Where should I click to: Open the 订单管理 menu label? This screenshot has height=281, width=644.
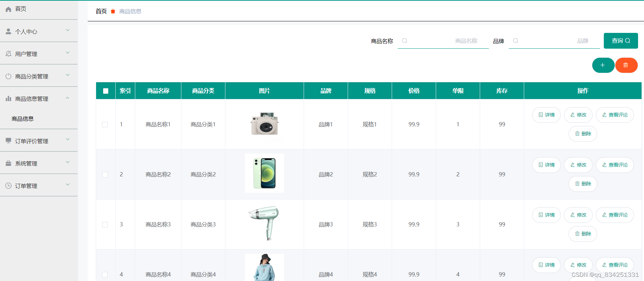point(26,186)
